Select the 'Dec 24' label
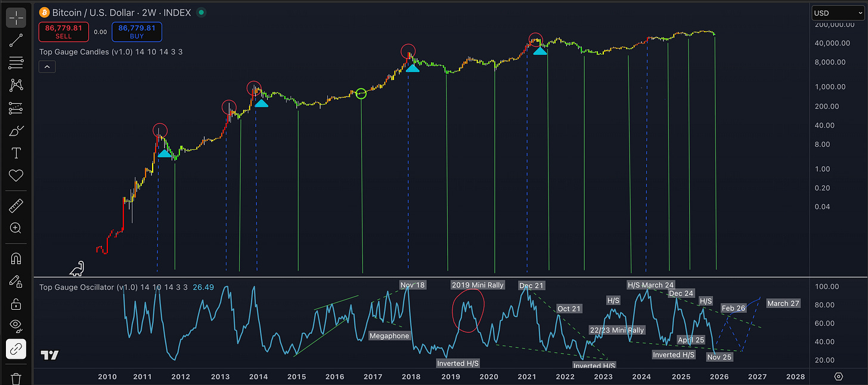 click(681, 294)
